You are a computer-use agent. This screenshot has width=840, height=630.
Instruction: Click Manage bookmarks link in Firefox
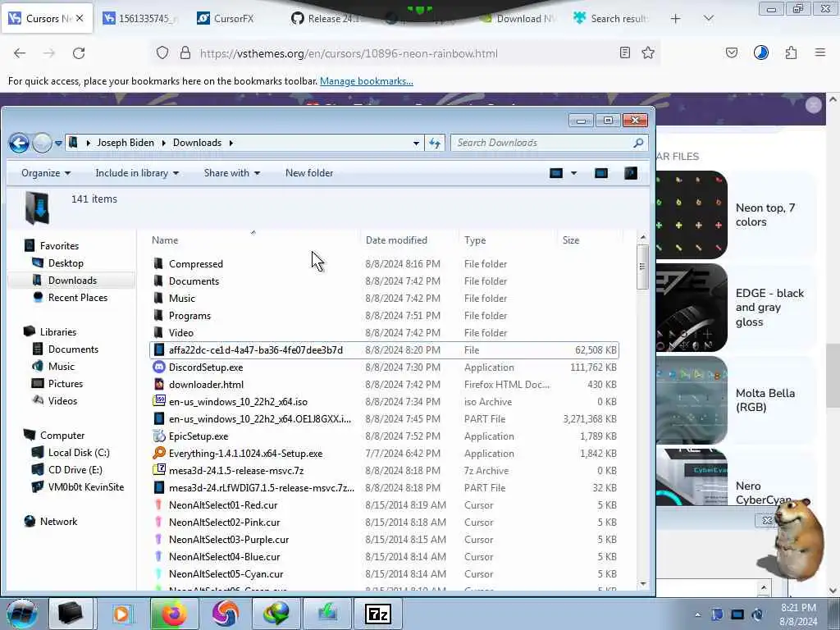(x=367, y=81)
